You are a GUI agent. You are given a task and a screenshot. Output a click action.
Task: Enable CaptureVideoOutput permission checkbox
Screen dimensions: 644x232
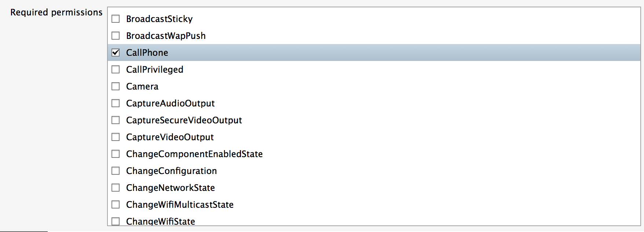point(116,137)
